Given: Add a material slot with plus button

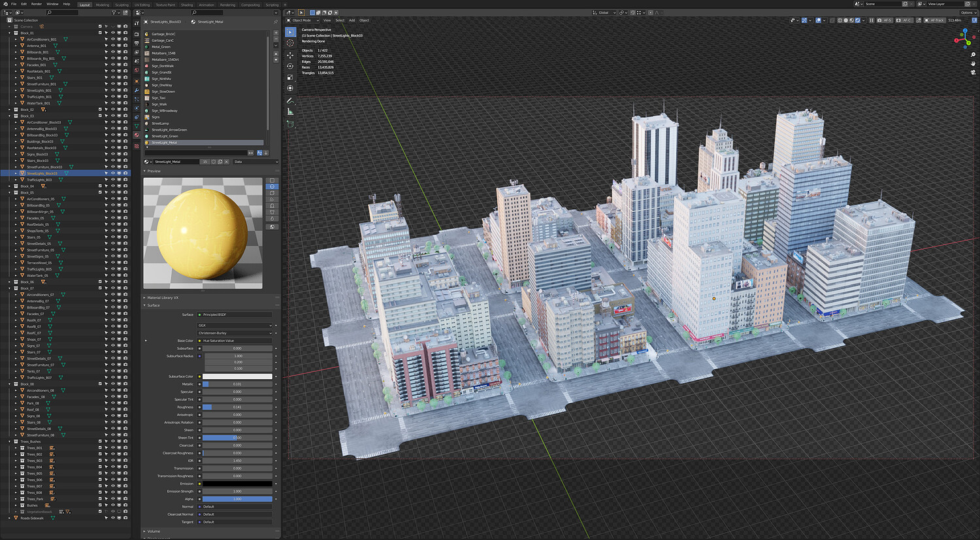Looking at the screenshot, I should (x=276, y=32).
